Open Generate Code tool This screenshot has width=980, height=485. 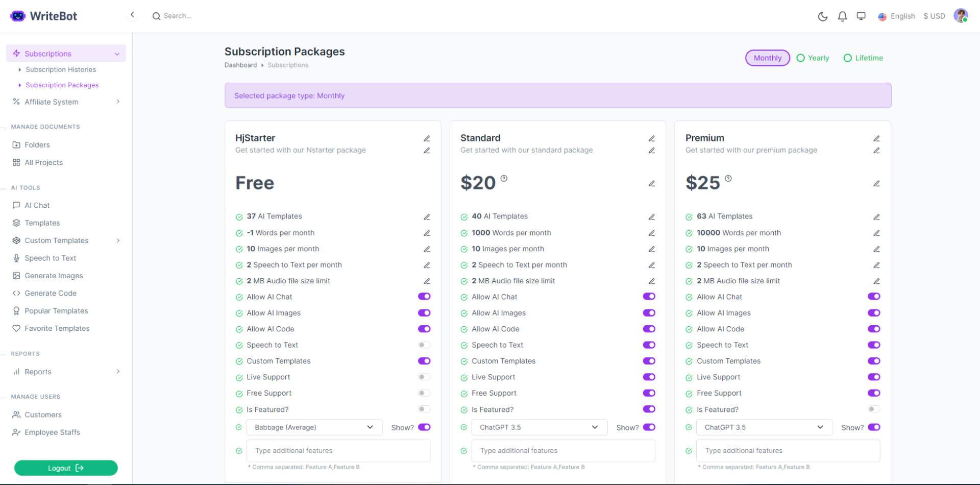tap(50, 293)
